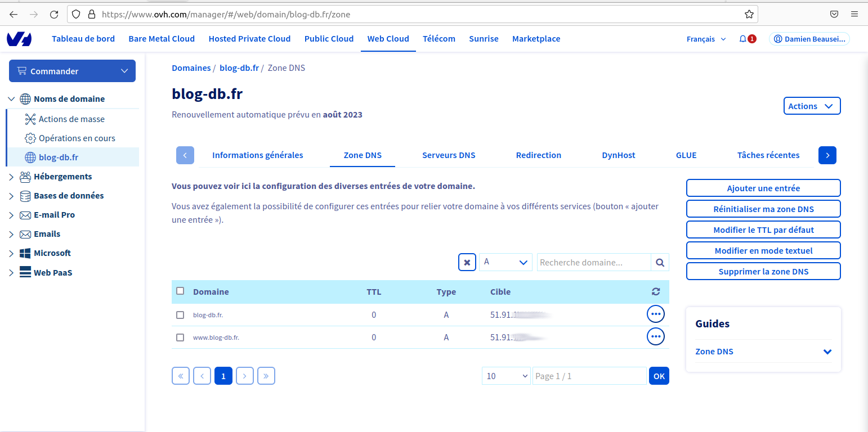Click Modifier en mode textuel button
Viewport: 868px width, 432px height.
point(763,250)
